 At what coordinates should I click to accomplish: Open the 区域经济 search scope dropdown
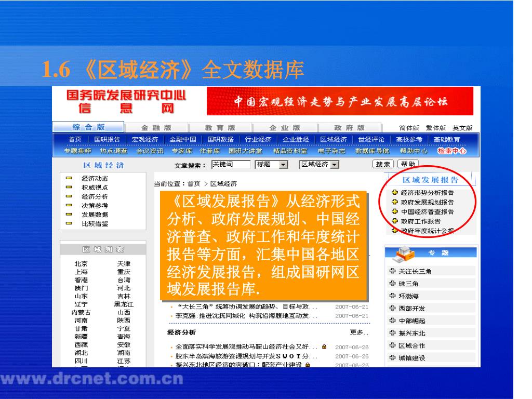coord(319,165)
